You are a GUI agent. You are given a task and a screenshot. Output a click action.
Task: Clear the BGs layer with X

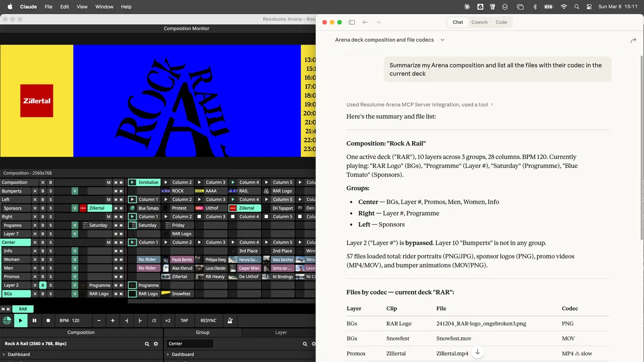click(35, 294)
